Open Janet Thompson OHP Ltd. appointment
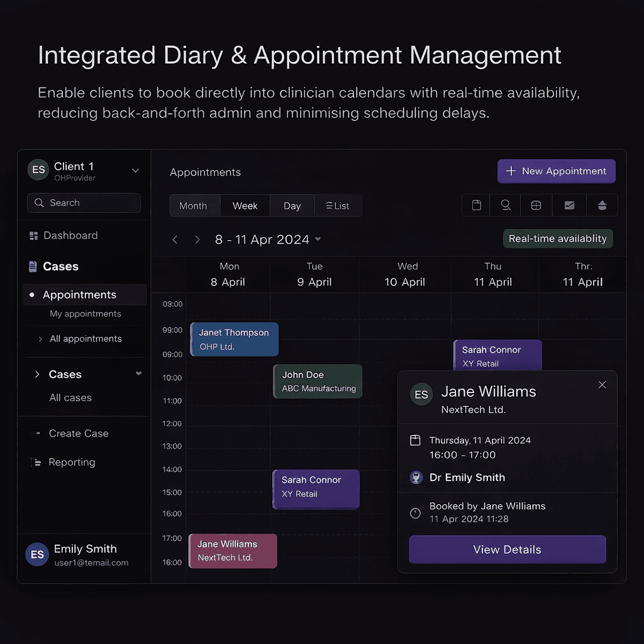This screenshot has height=644, width=644. tap(234, 339)
